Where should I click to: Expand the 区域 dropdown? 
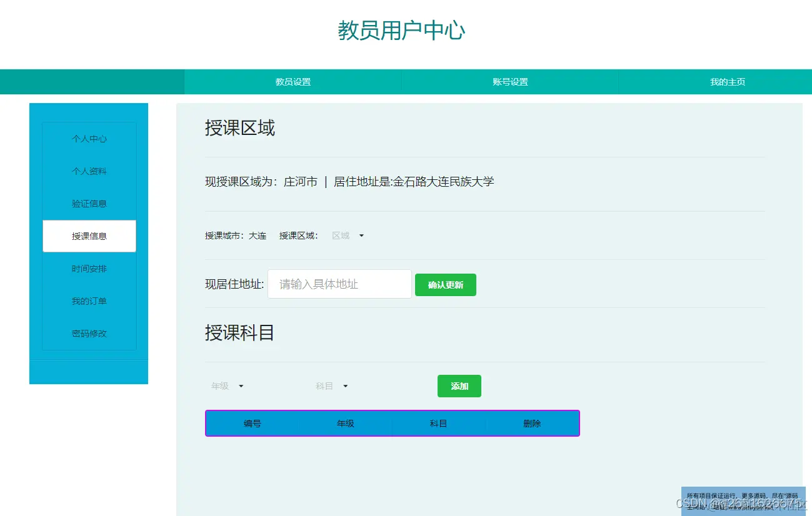point(348,236)
